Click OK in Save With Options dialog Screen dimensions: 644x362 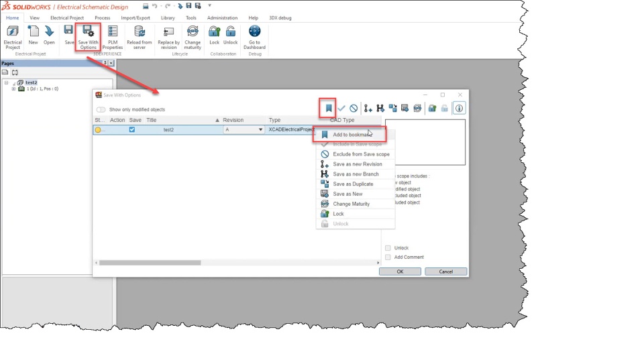pos(400,271)
